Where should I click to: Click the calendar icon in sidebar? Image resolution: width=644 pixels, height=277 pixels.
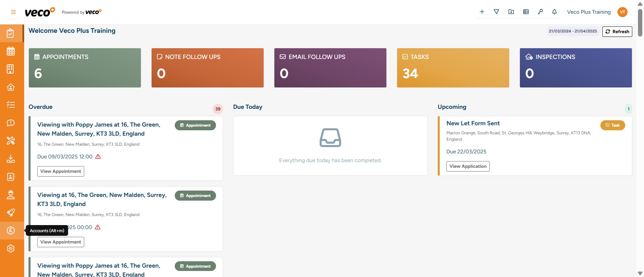pos(11,51)
